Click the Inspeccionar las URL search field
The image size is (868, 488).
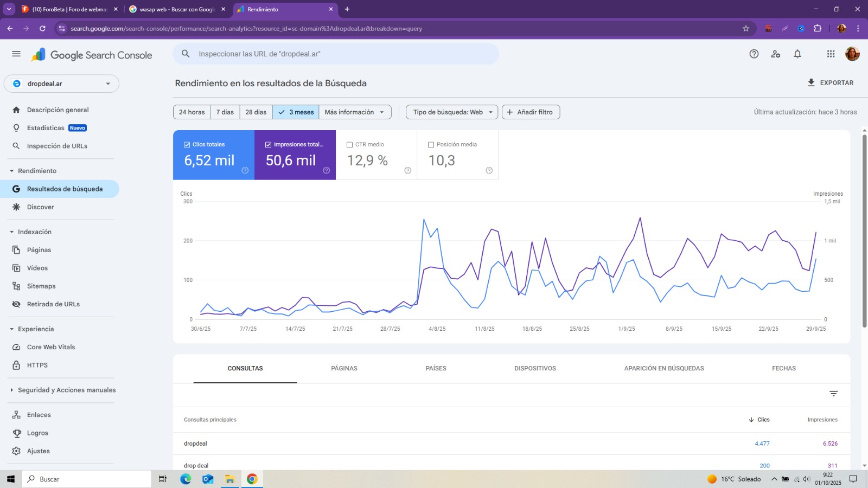click(336, 54)
